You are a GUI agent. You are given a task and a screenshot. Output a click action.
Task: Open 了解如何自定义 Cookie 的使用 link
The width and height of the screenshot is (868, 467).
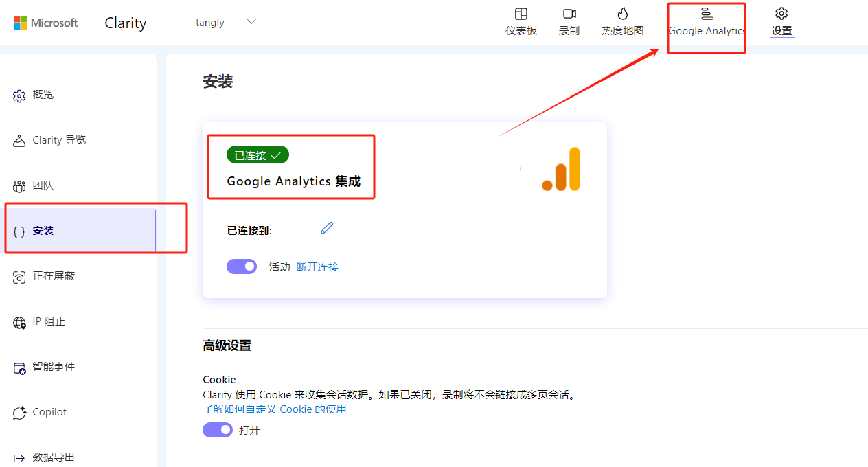[275, 409]
